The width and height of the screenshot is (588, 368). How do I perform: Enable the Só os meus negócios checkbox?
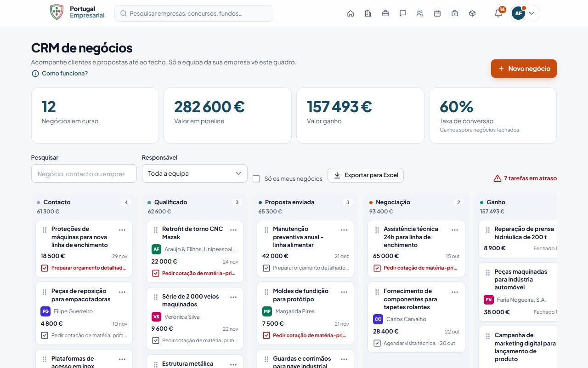[256, 178]
